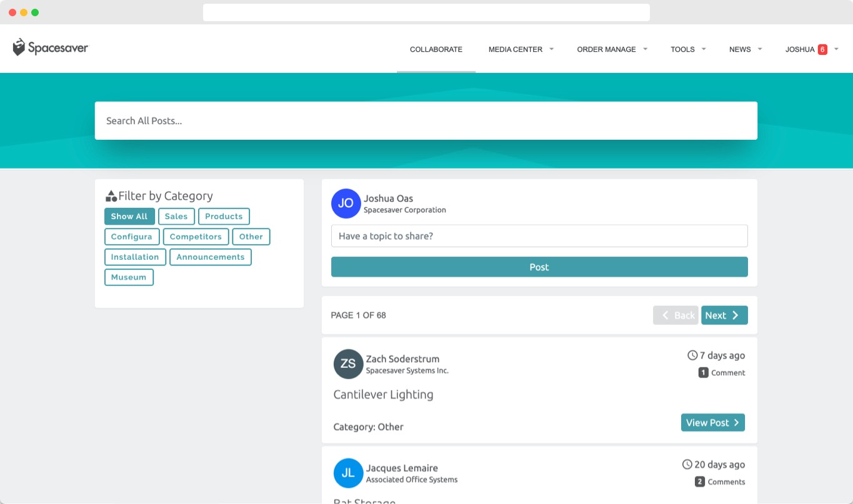
Task: Open the Cantilever Lighting post title
Action: click(x=383, y=395)
